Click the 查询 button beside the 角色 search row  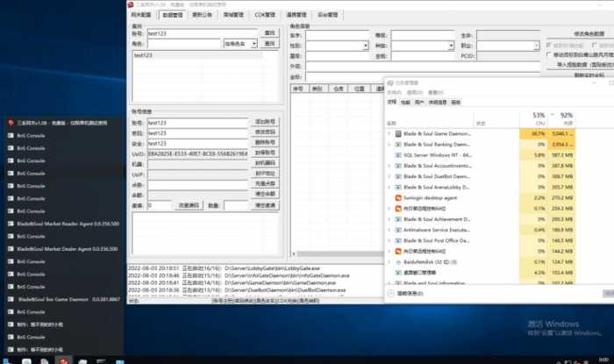tap(270, 44)
